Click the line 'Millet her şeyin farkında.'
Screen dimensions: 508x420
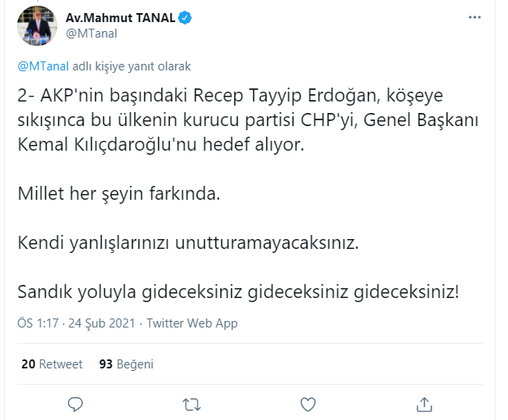point(120,195)
